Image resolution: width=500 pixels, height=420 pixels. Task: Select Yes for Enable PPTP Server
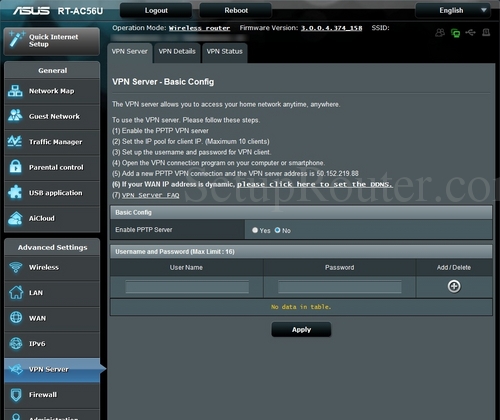255,230
